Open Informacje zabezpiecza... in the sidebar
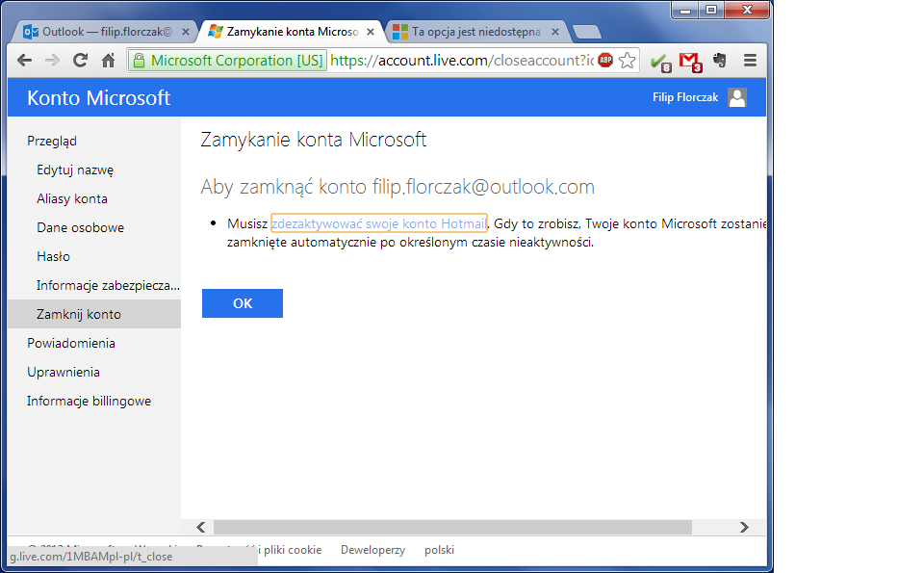 [x=108, y=285]
